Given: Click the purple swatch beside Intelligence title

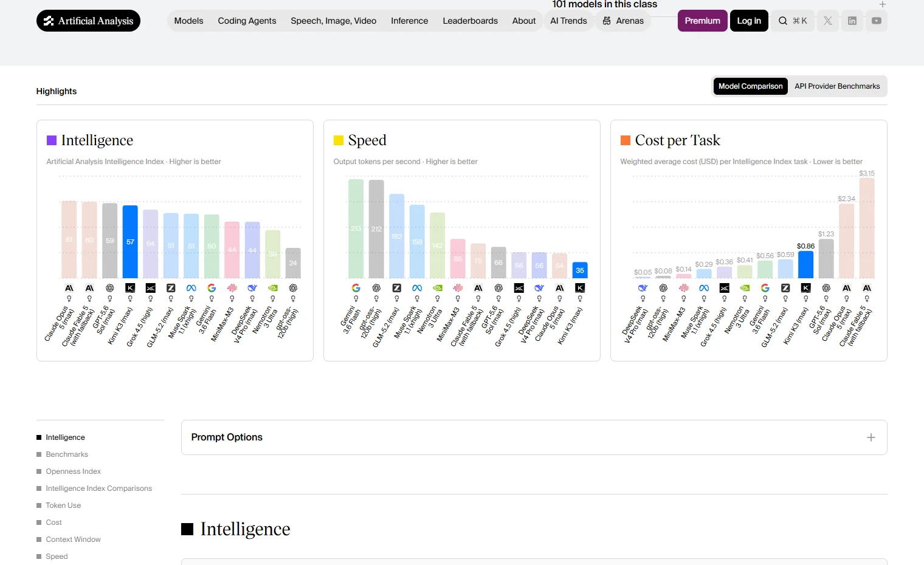Looking at the screenshot, I should (x=52, y=140).
